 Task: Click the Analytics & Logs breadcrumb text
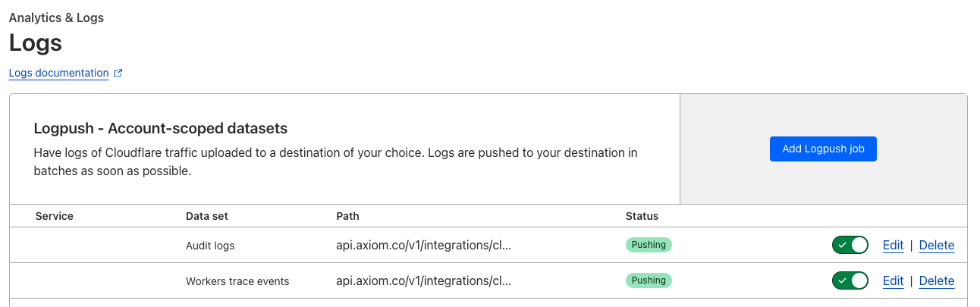coord(56,17)
